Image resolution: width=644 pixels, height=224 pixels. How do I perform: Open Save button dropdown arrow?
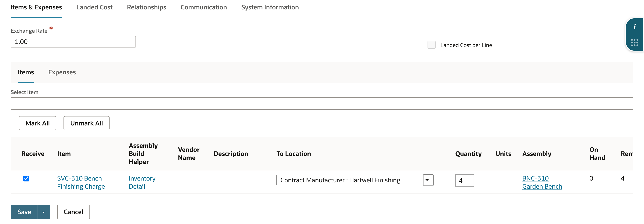(x=44, y=212)
